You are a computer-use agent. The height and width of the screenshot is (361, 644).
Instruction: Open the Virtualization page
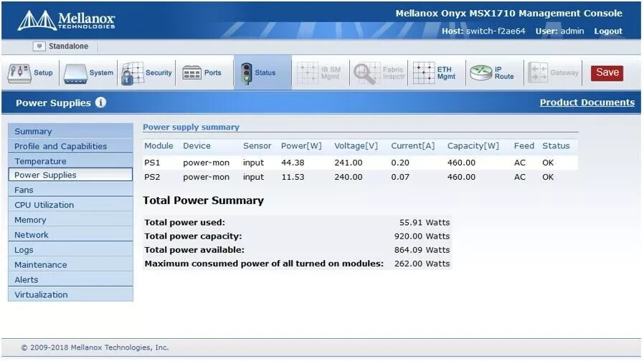pos(71,294)
